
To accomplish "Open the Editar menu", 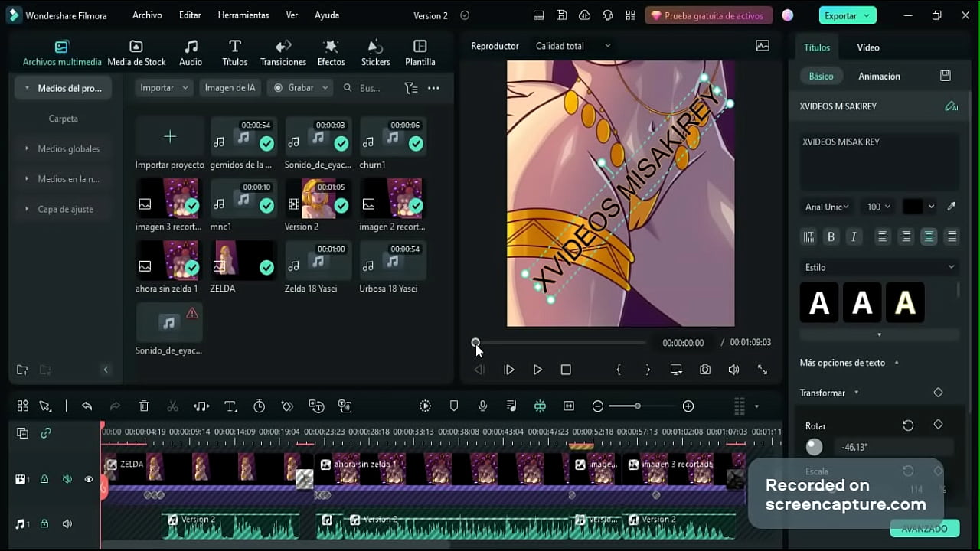I will 190,15.
